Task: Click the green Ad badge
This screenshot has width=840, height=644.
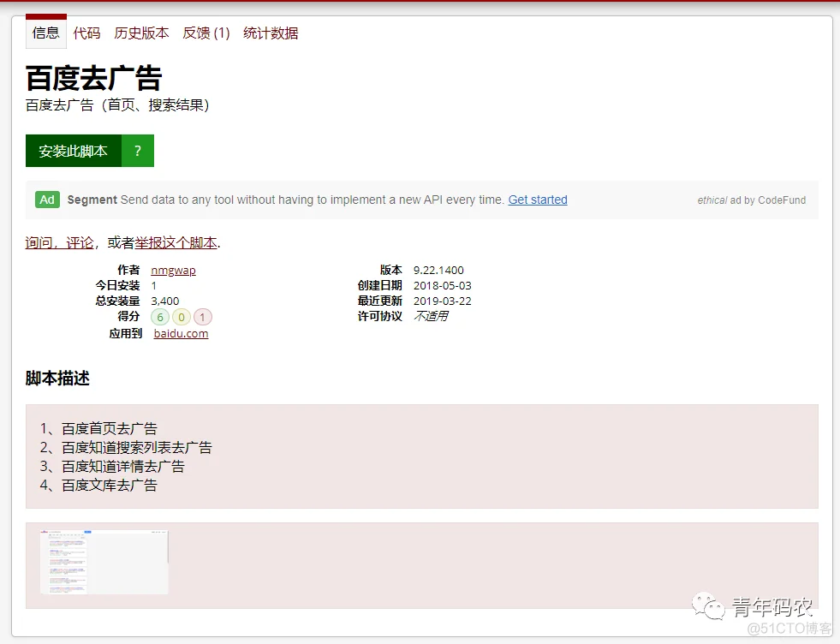Action: click(47, 200)
